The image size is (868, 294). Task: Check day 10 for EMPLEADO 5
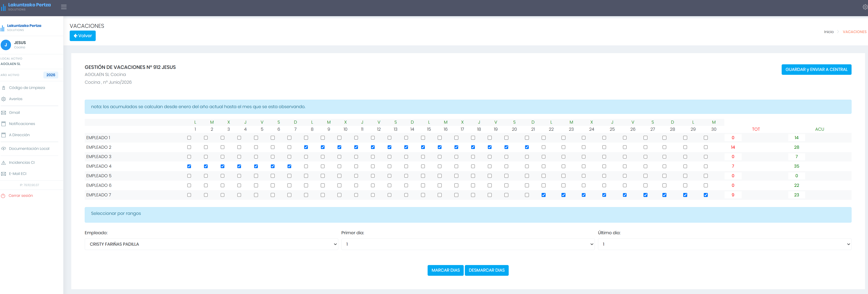339,176
